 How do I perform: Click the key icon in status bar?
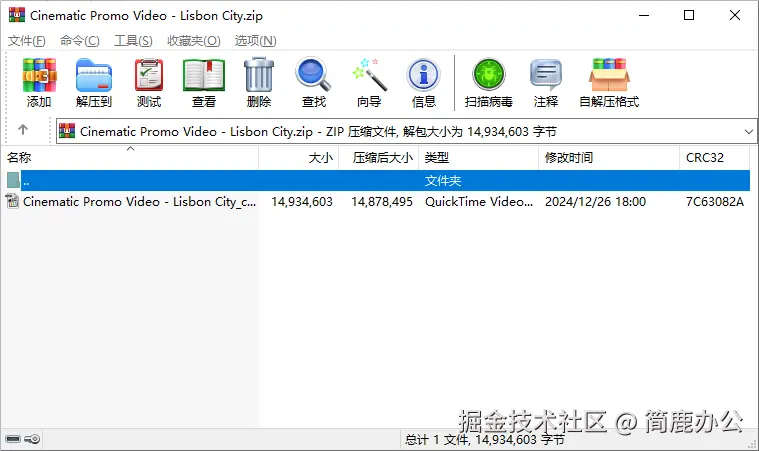pos(32,439)
